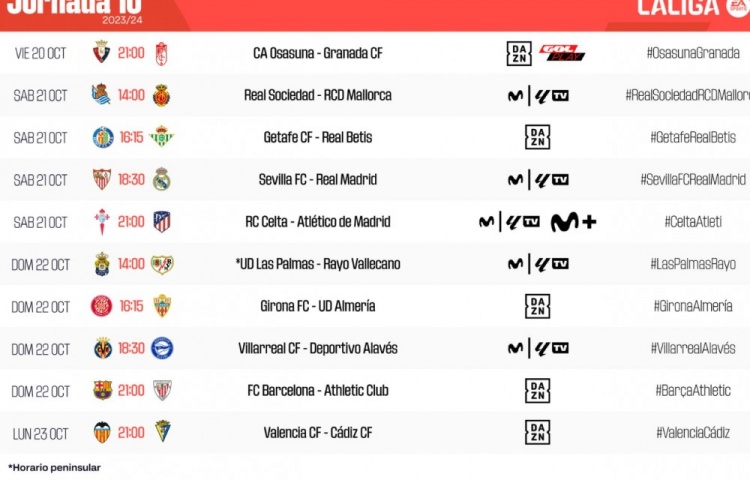Click the Horario peninsular footnote
This screenshot has width=750, height=480.
(55, 468)
